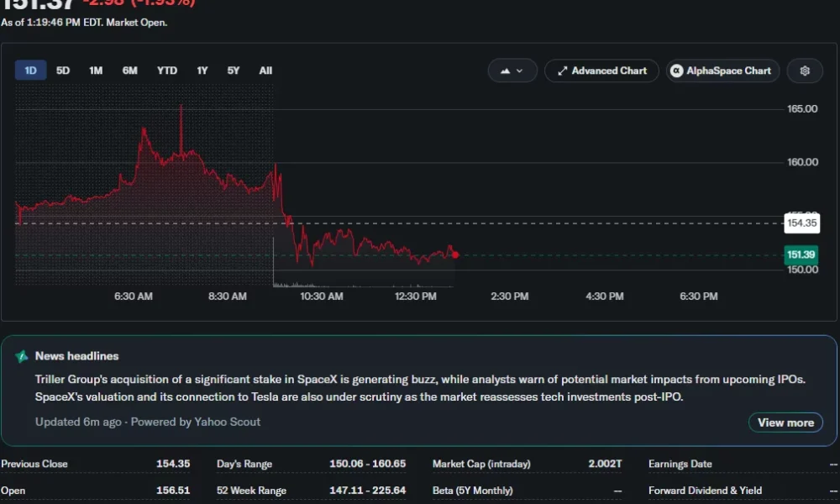Screen dimensions: 840x504
Task: Open the chart type dropdown
Action: (512, 71)
